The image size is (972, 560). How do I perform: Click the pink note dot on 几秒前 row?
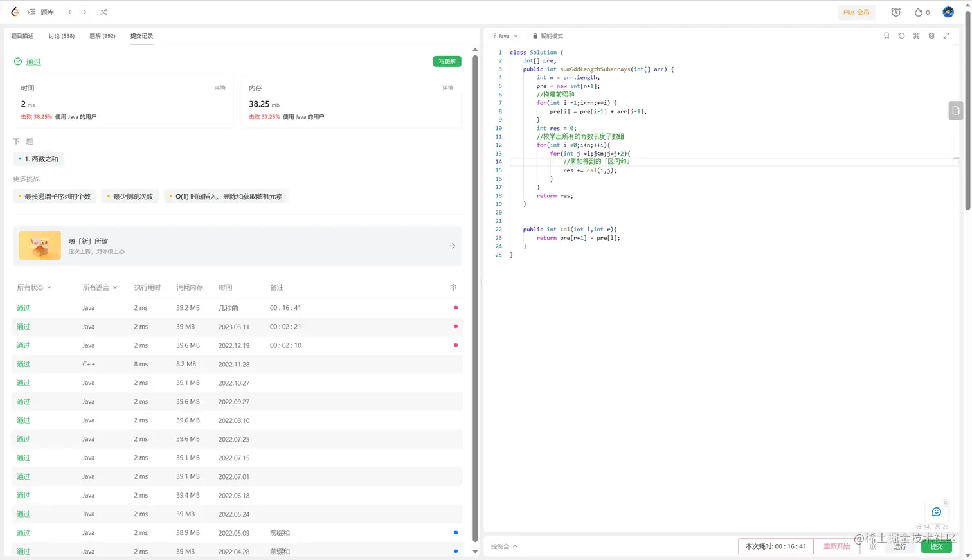[456, 308]
